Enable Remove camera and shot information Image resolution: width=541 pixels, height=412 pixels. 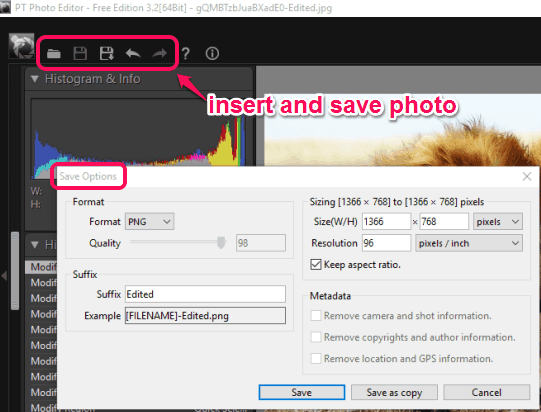click(316, 315)
